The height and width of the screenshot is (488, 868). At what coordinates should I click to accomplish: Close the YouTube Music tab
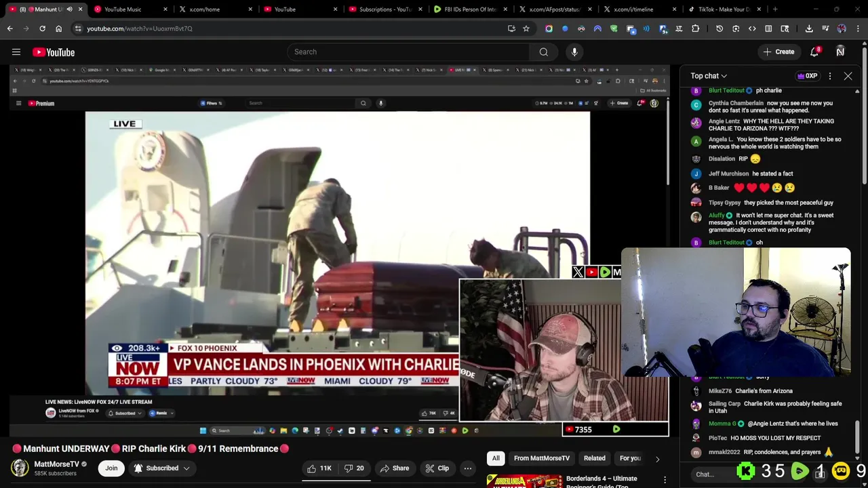coord(165,9)
